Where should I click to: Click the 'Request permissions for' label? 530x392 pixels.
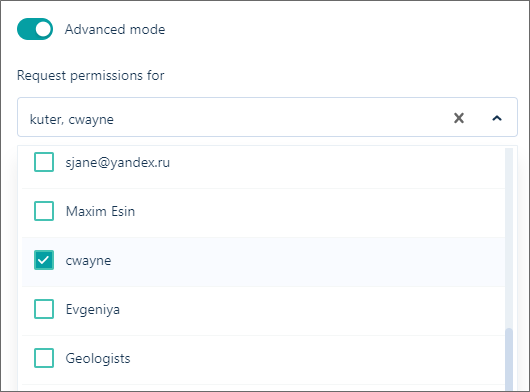click(x=91, y=75)
